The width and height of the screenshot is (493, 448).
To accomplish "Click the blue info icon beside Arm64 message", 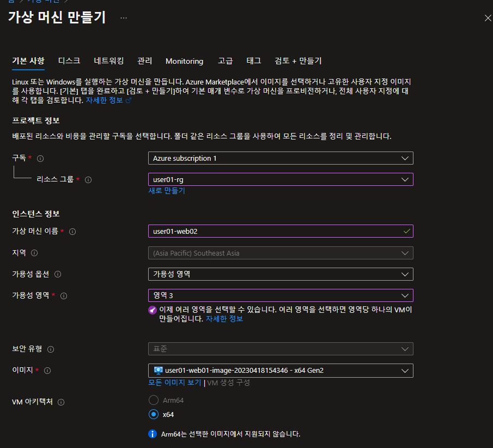I will coord(153,434).
